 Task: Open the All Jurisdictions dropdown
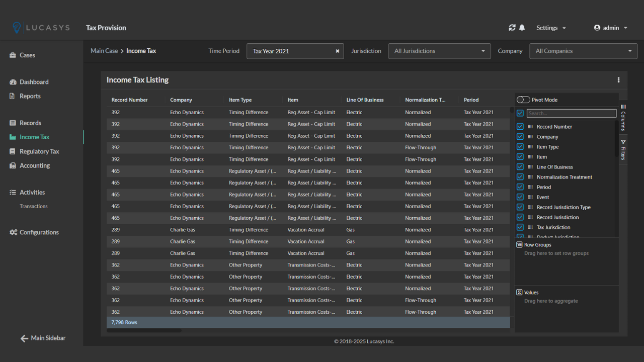tap(439, 51)
